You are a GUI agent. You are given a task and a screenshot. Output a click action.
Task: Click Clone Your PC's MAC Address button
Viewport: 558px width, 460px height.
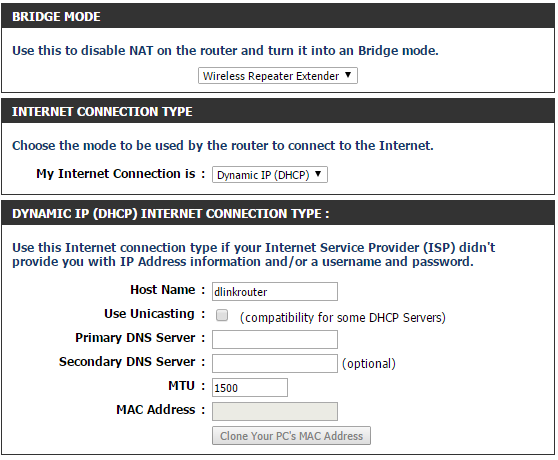point(291,435)
